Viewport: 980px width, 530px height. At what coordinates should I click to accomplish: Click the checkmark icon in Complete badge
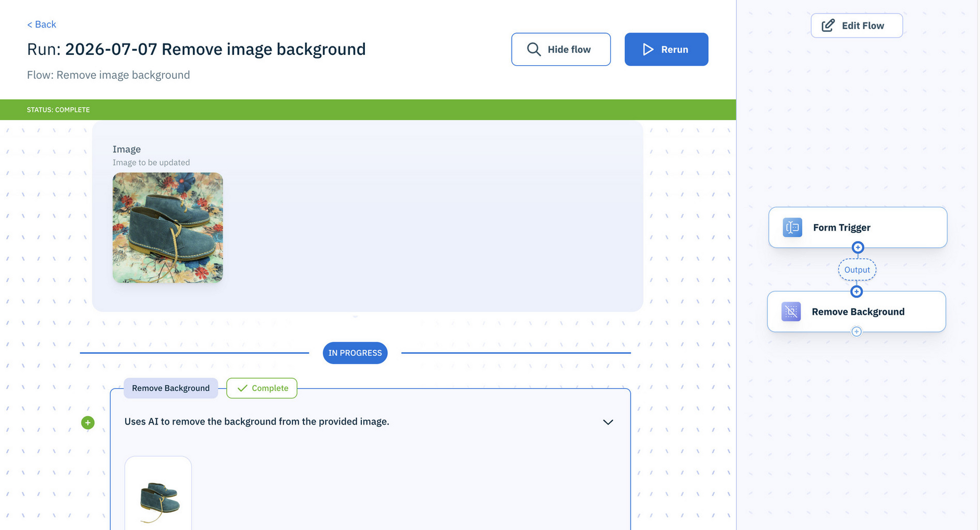[x=242, y=388]
